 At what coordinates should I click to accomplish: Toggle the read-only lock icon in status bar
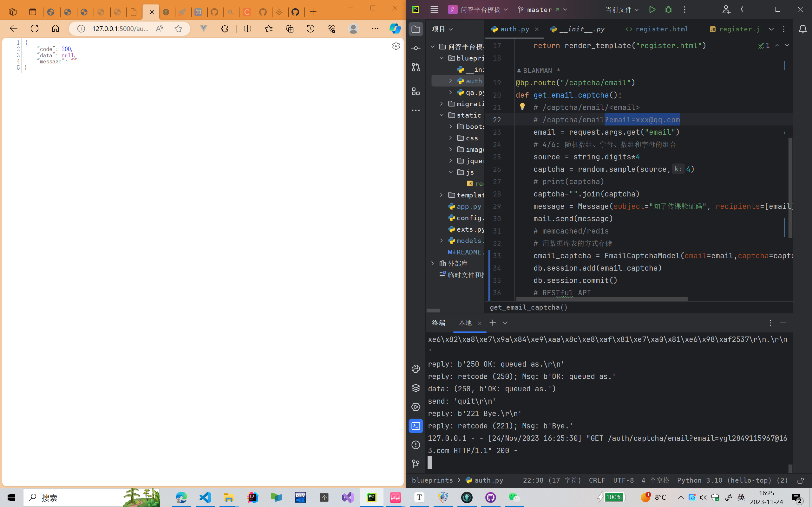point(800,480)
